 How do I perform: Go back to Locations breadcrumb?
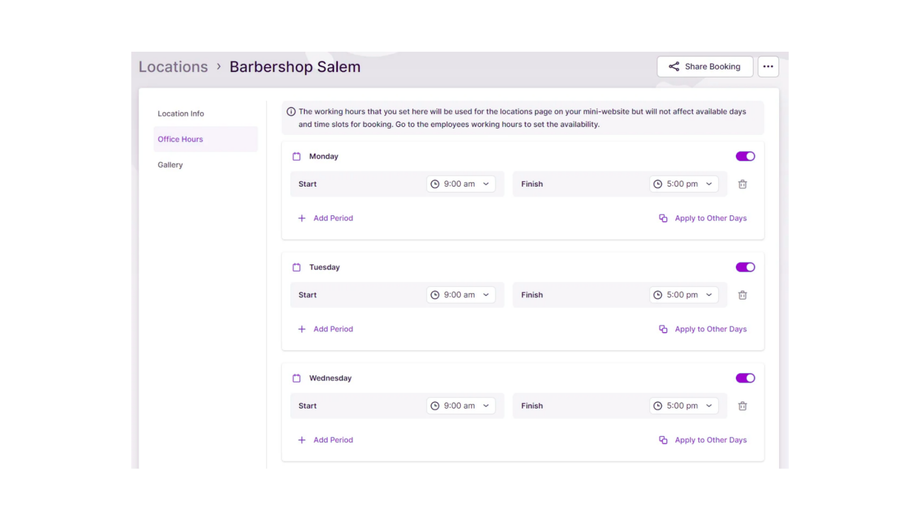173,67
